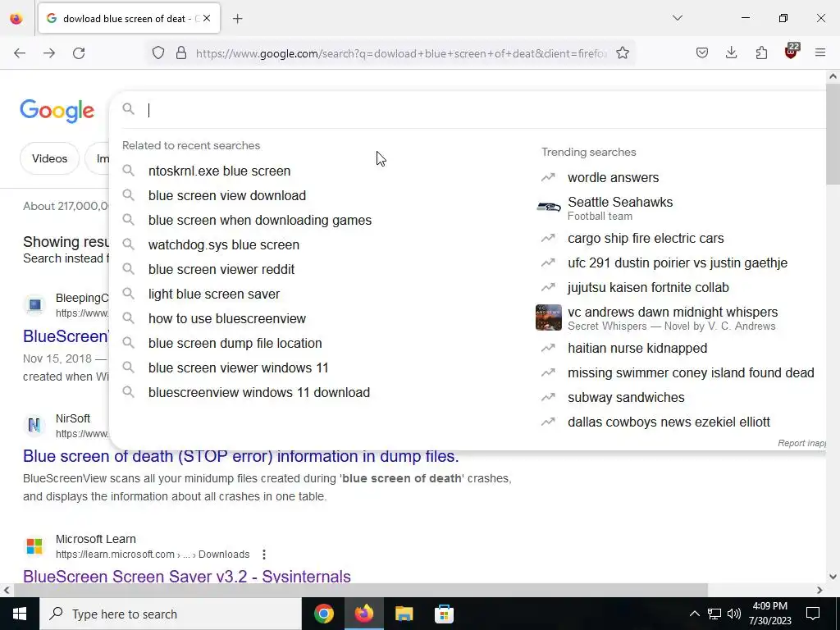
Task: Open a new tab with plus button
Action: point(238,19)
